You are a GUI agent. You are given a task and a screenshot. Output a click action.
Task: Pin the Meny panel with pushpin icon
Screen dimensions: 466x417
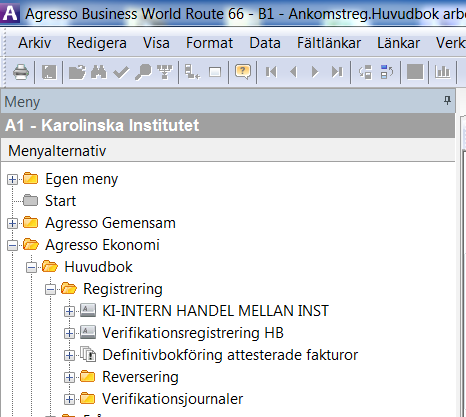point(447,100)
